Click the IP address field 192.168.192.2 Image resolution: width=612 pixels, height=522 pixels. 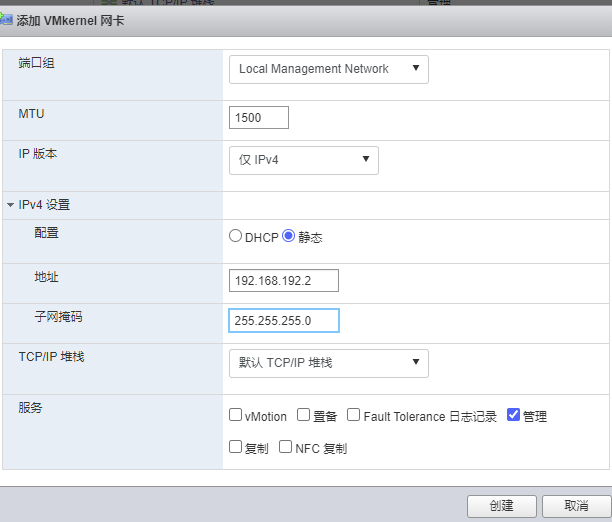(x=283, y=281)
